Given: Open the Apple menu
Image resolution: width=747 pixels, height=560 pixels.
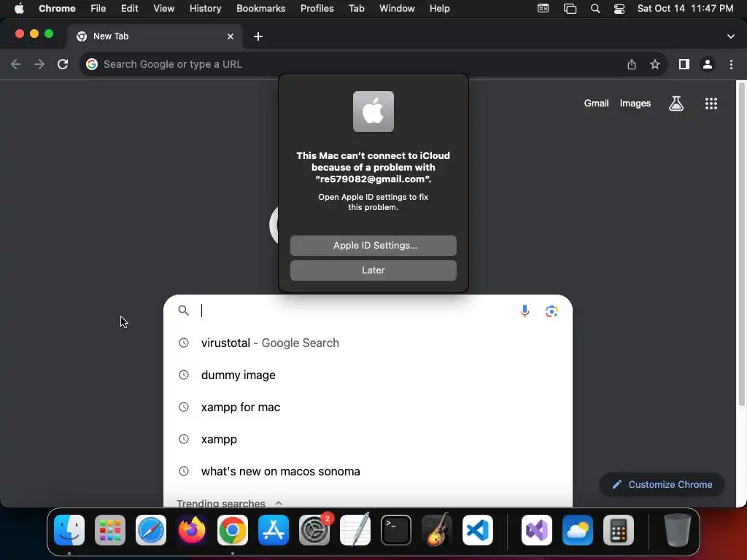Looking at the screenshot, I should 19,9.
